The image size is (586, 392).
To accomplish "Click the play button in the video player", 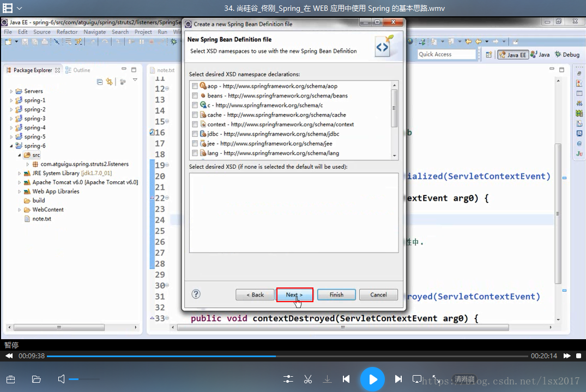I will click(x=372, y=379).
